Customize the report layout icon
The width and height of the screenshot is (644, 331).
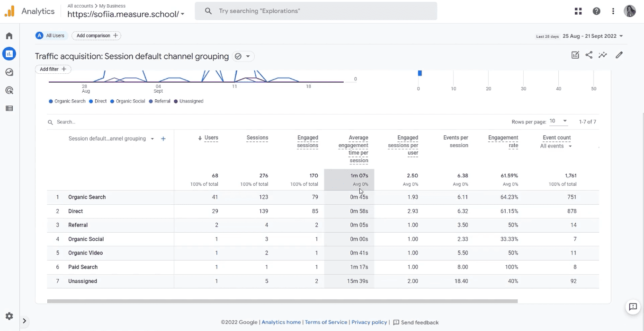(575, 55)
